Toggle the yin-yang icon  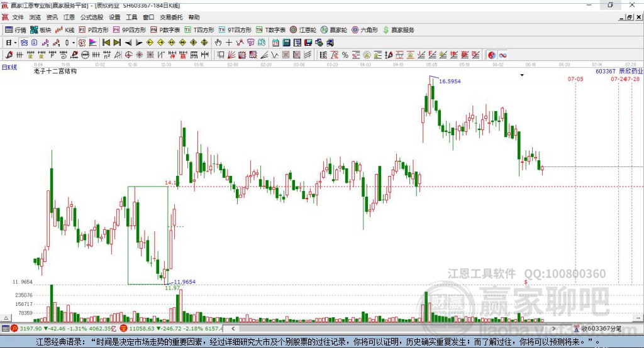coord(492,55)
